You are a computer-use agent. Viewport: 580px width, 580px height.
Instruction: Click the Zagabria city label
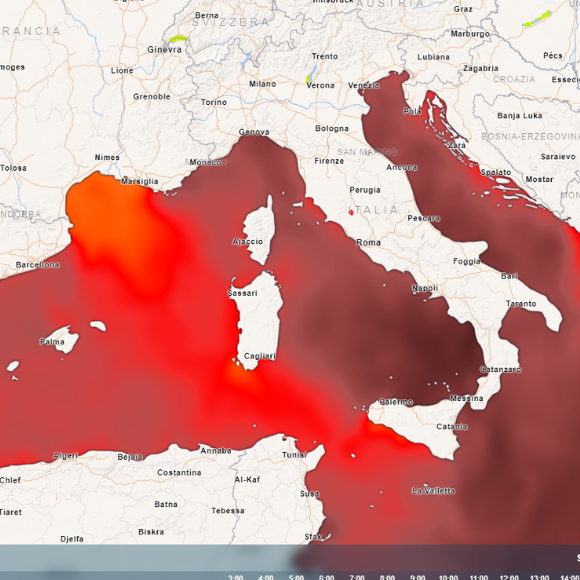point(480,68)
